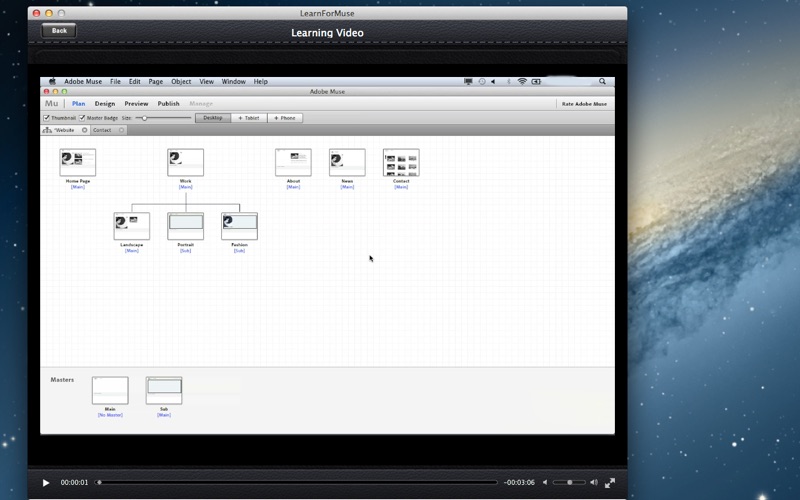This screenshot has height=500, width=800.
Task: Add a Phone layout
Action: 285,118
